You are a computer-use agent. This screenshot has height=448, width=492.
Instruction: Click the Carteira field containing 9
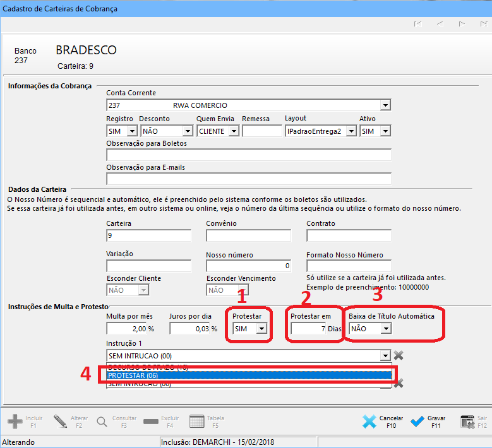[x=148, y=235]
